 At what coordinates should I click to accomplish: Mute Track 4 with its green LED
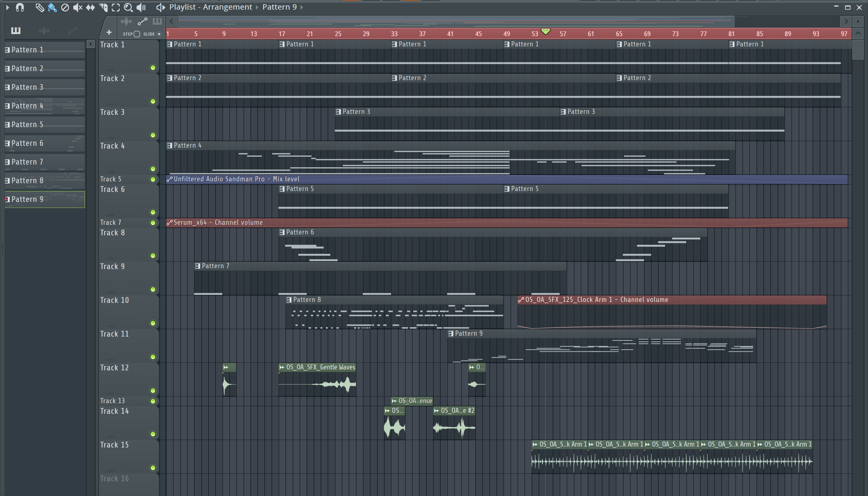[153, 169]
